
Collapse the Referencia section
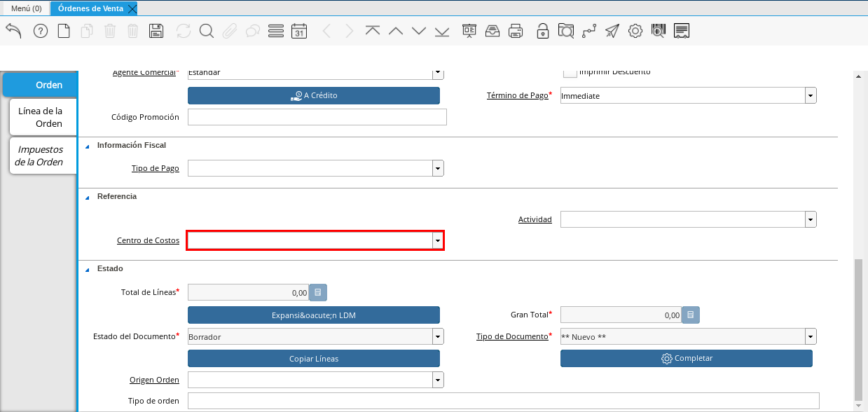[88, 197]
